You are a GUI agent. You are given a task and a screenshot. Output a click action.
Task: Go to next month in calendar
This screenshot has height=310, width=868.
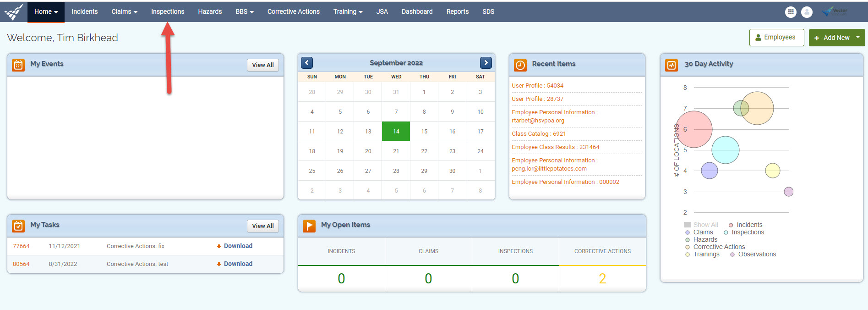click(x=486, y=63)
